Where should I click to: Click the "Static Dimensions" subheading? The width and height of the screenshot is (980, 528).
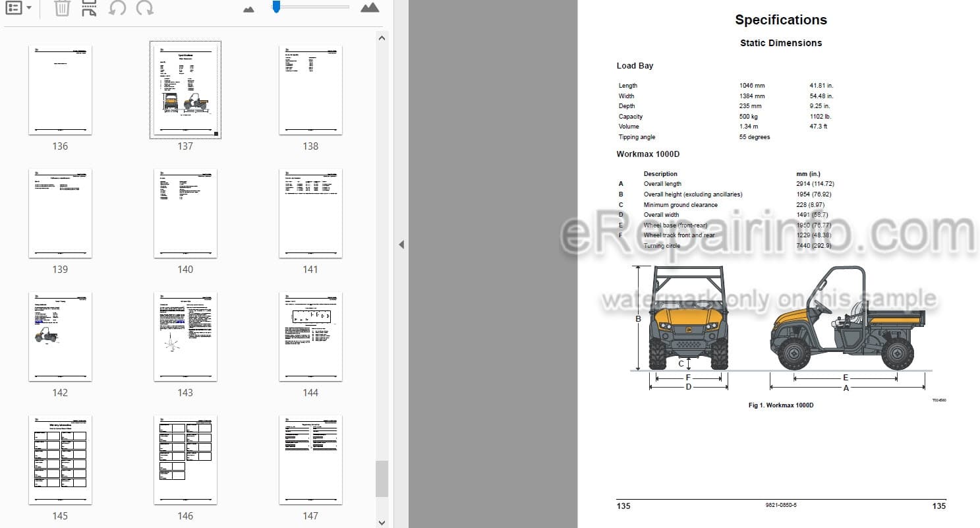click(x=781, y=43)
